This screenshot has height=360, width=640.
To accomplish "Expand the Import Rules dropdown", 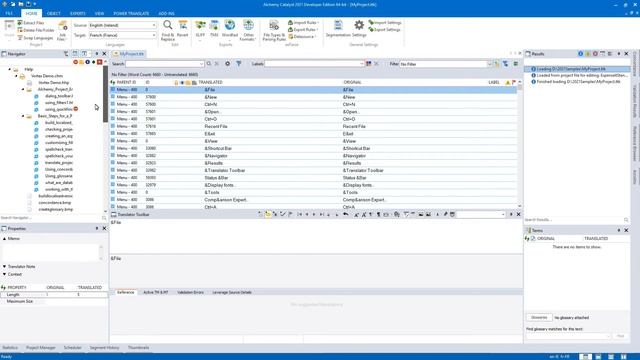I will click(304, 22).
